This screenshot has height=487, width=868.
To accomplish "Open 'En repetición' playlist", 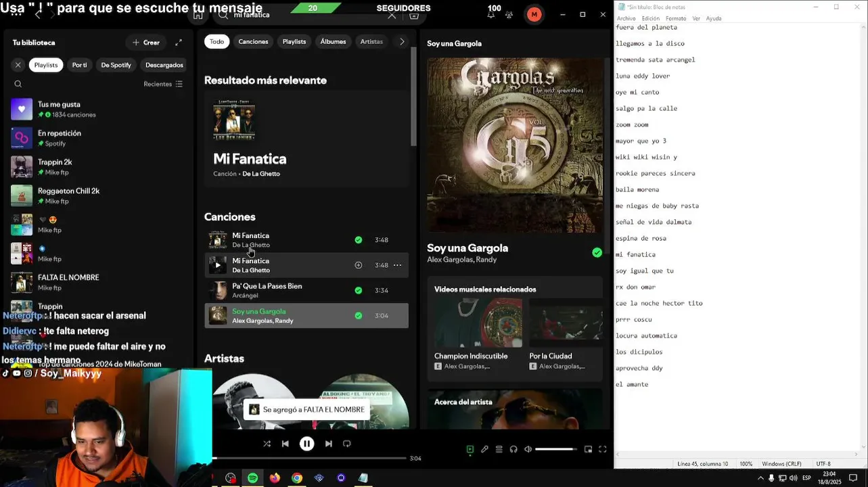I will coord(98,138).
